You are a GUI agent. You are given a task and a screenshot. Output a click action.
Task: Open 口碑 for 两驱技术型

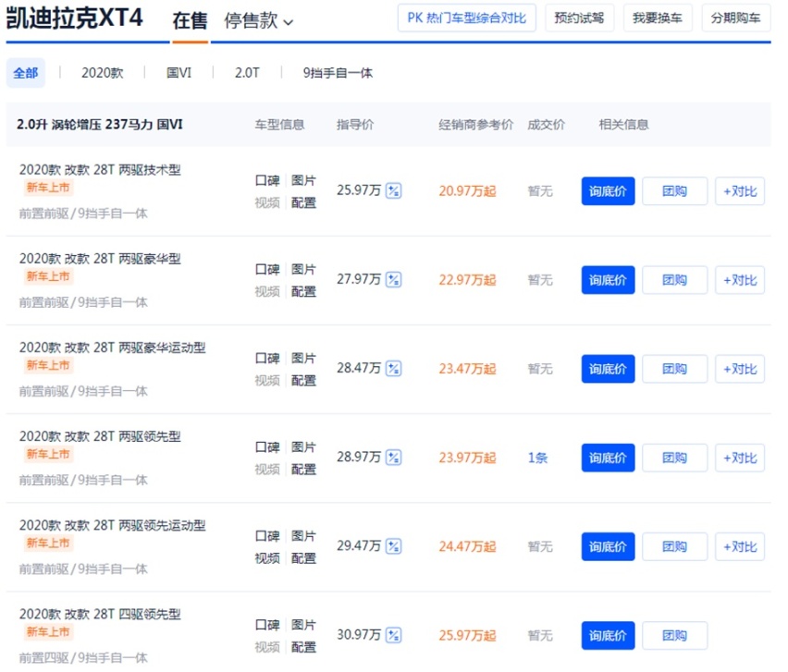click(x=267, y=180)
